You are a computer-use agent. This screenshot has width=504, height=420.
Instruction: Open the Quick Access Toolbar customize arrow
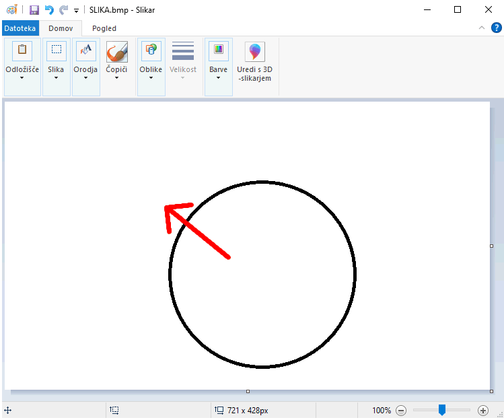(x=76, y=11)
